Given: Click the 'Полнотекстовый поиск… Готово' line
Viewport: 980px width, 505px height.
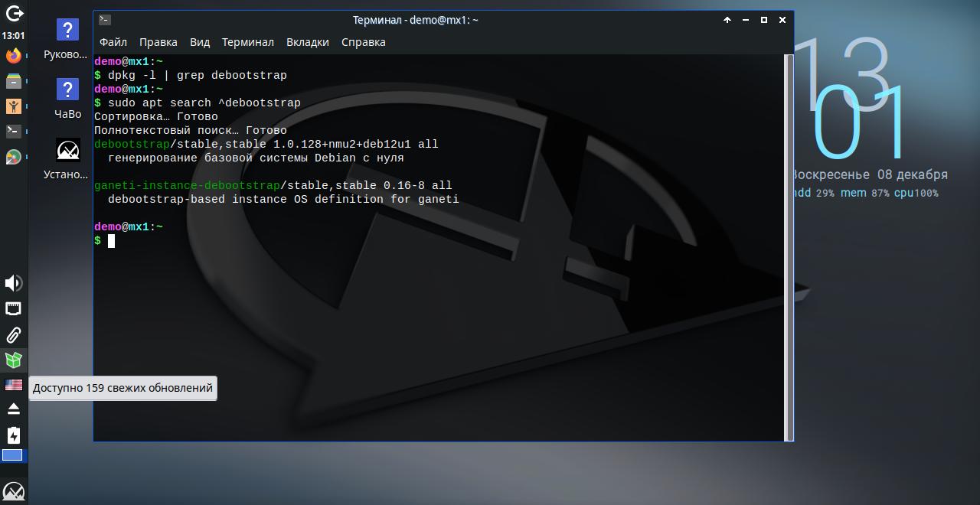Looking at the screenshot, I should (x=191, y=130).
